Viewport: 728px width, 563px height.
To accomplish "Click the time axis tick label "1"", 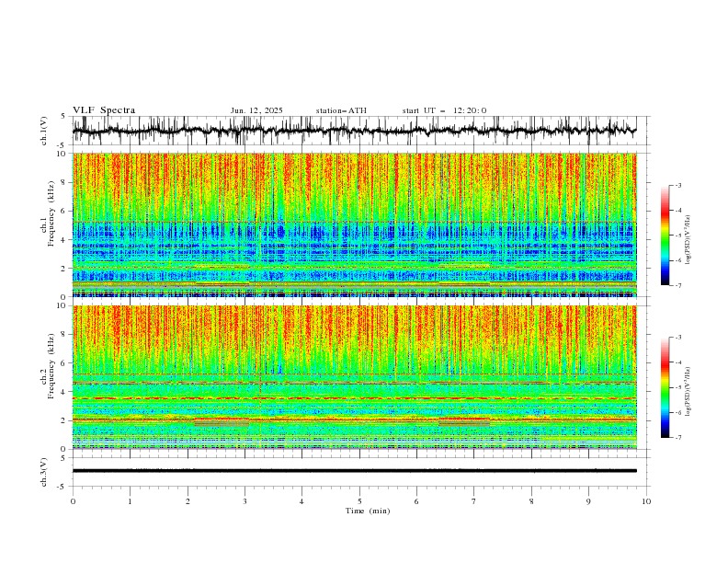I will 130,501.
